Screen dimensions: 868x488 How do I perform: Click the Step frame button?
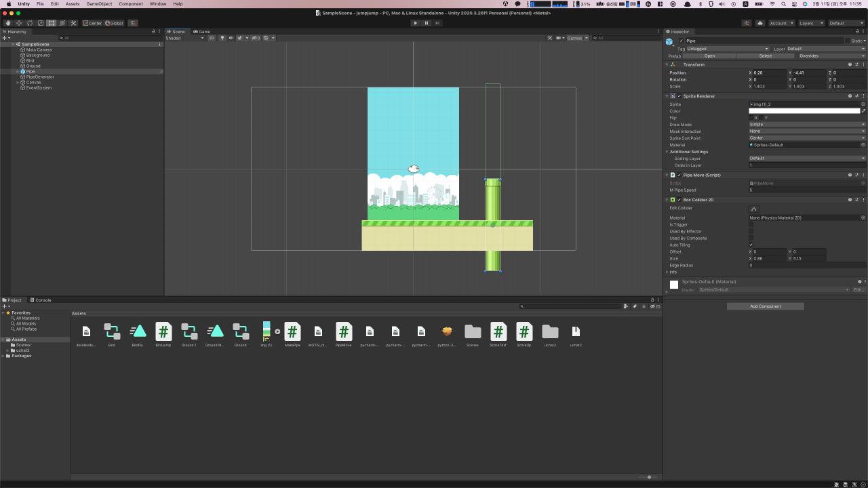click(437, 23)
